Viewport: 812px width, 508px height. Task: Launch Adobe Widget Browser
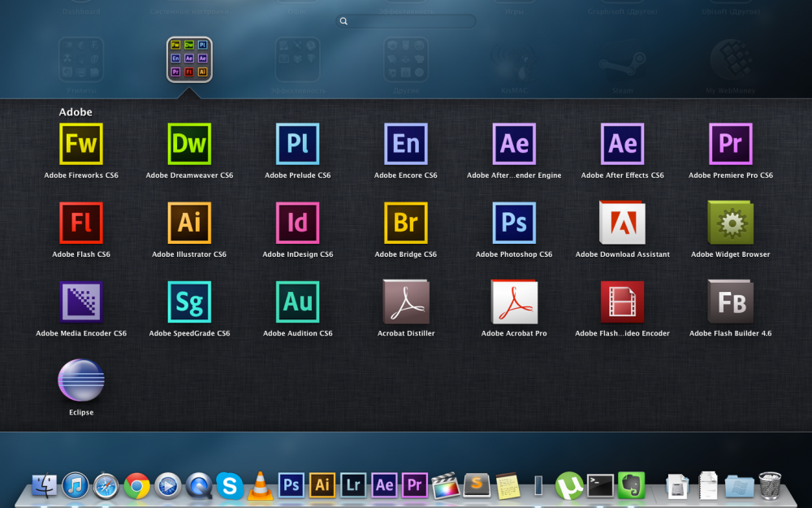(730, 223)
